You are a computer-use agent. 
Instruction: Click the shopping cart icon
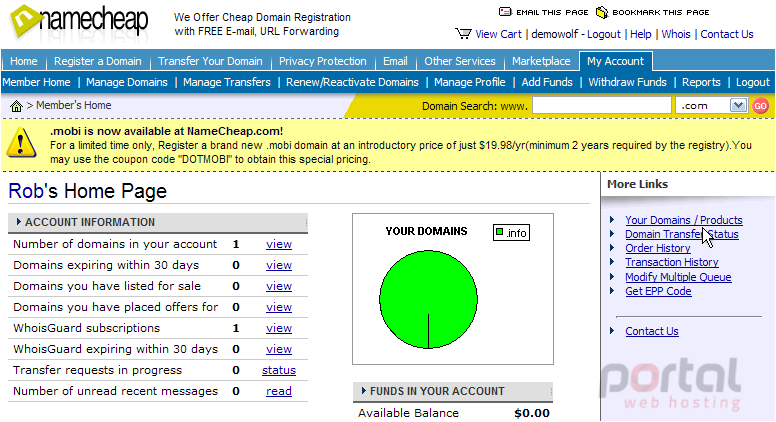click(x=463, y=34)
